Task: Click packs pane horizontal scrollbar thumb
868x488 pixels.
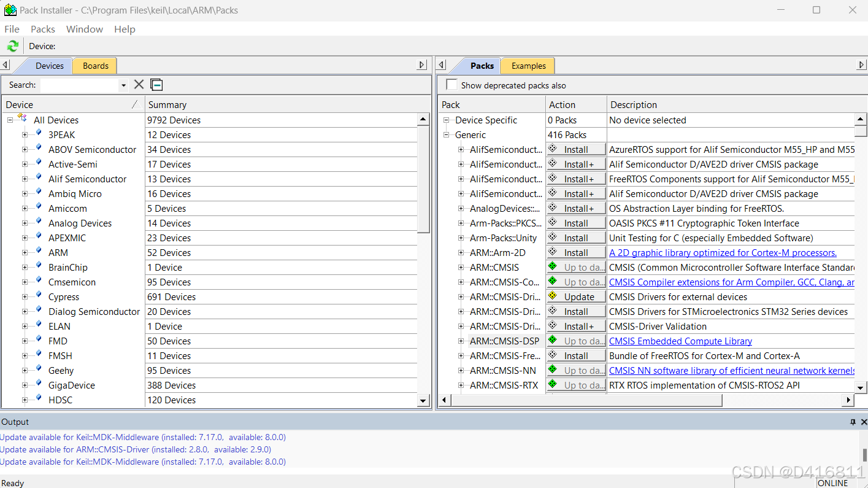Action: coord(587,400)
